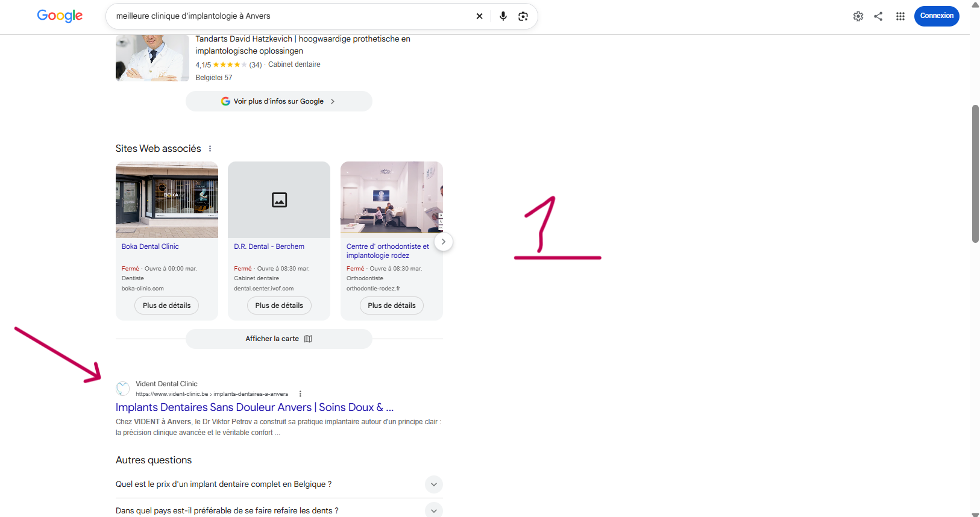Image resolution: width=980 pixels, height=517 pixels.
Task: Click Voir plus d'infos sur Google
Action: pos(279,101)
